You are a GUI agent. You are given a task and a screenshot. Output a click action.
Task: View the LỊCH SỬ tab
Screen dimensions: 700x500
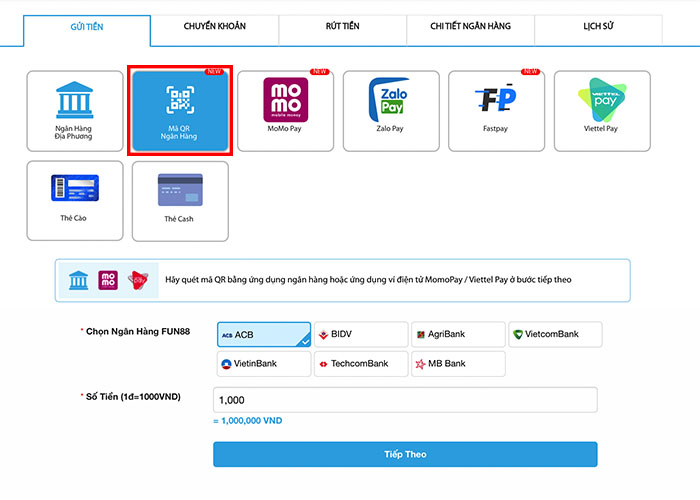pyautogui.click(x=598, y=30)
